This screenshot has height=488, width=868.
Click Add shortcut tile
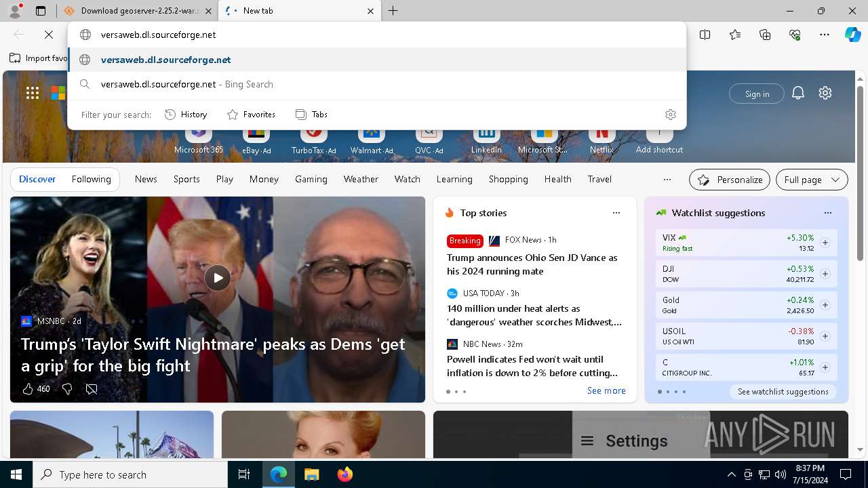(x=659, y=140)
